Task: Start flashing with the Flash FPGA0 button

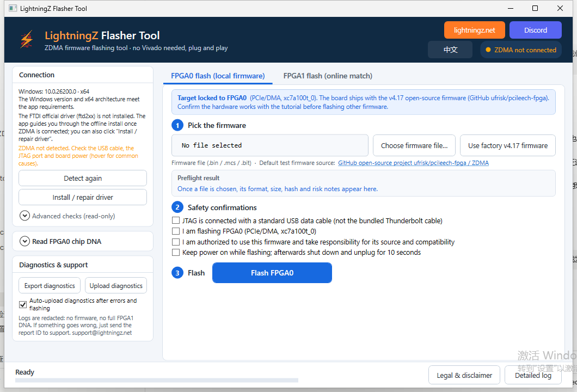Action: (272, 273)
